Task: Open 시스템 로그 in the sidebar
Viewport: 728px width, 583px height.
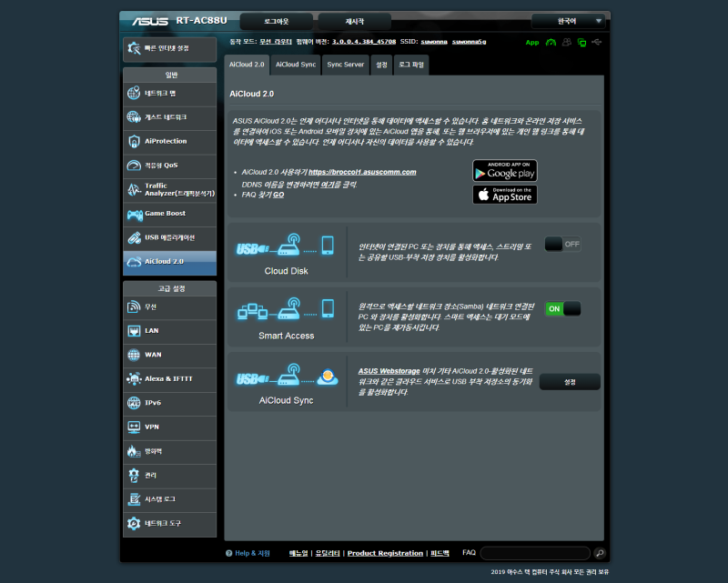Action: [169, 499]
